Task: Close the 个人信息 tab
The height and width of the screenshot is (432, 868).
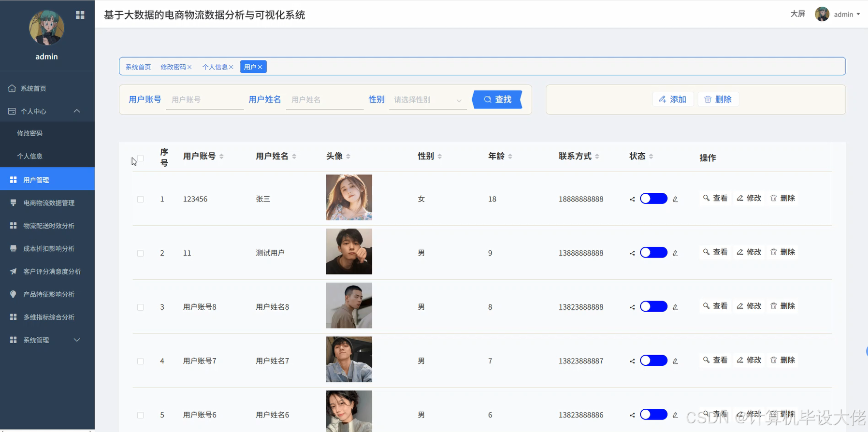Action: 231,67
